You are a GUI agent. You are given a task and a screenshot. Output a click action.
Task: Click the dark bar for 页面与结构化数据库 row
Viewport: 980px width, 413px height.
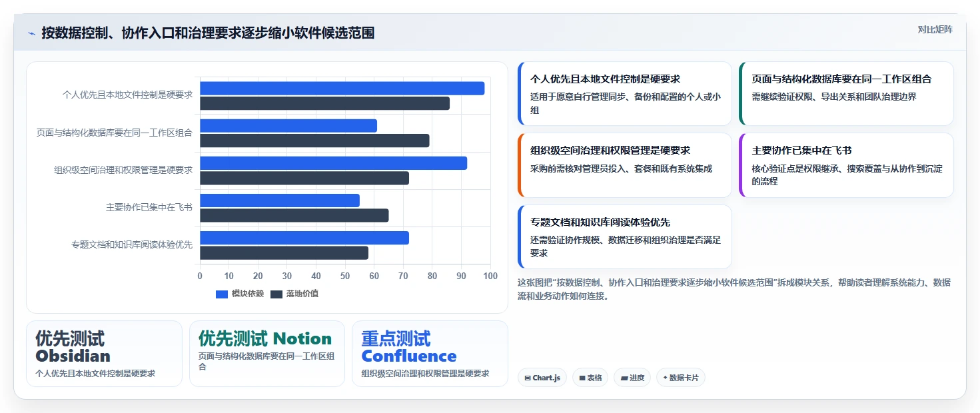click(x=314, y=141)
